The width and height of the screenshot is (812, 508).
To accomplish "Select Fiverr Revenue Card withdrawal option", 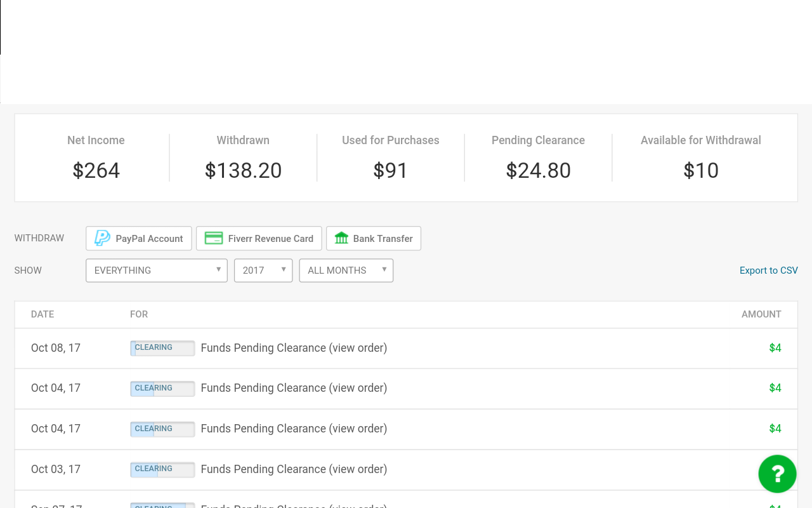I will click(259, 239).
